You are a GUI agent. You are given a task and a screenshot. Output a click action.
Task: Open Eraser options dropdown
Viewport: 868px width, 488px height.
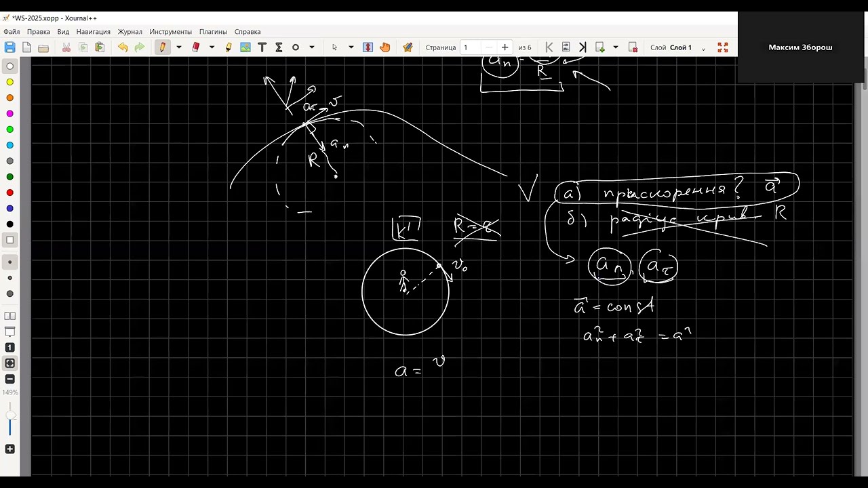pyautogui.click(x=212, y=47)
